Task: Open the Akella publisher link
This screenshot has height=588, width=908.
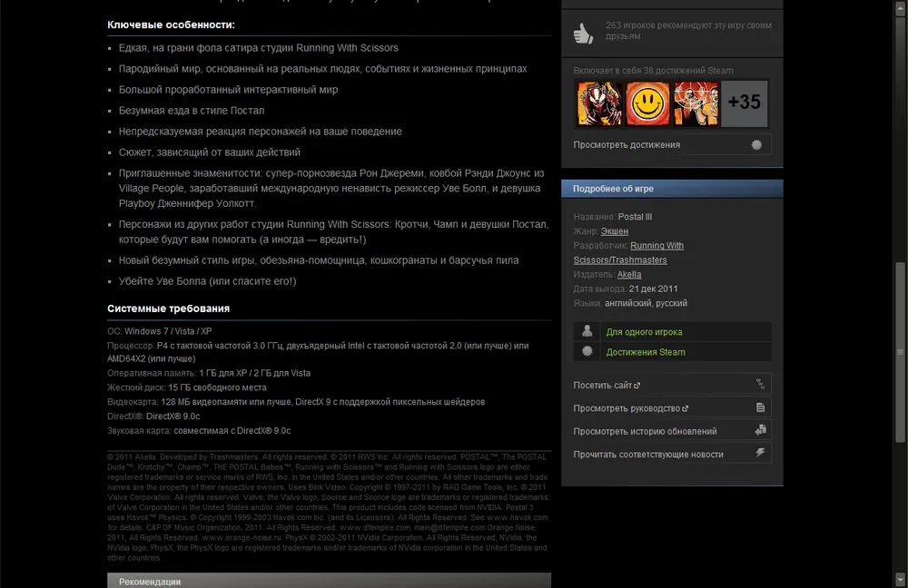Action: coord(629,274)
